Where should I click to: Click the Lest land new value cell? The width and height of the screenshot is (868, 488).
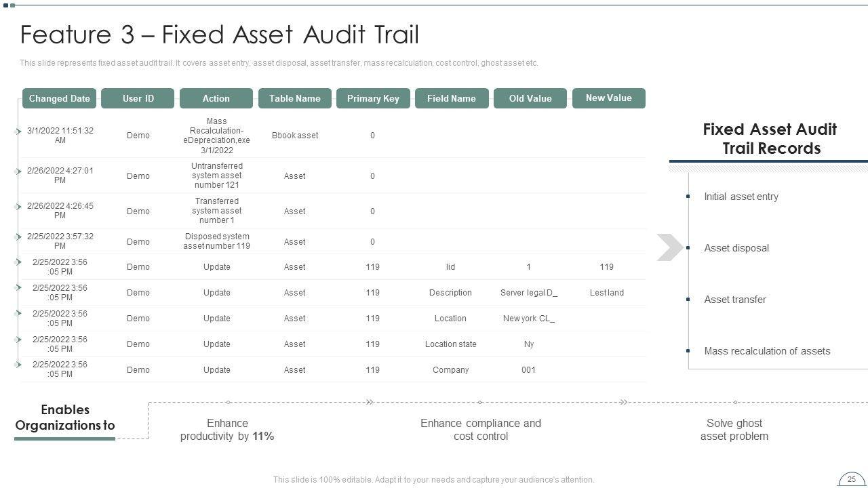606,293
